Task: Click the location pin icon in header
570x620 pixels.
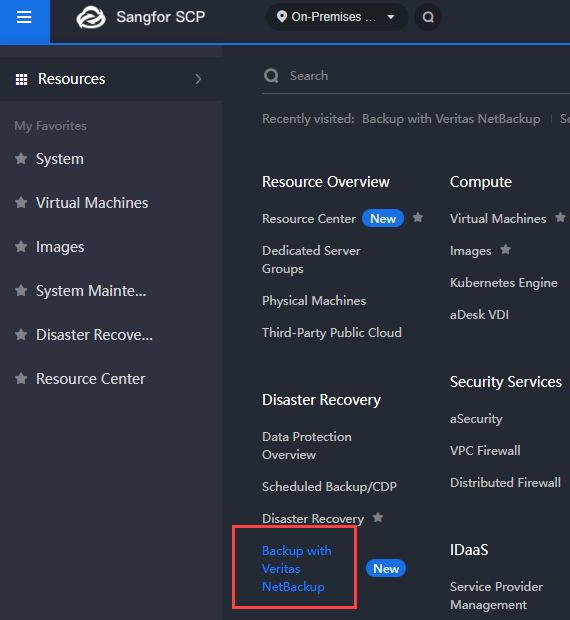Action: [x=281, y=17]
